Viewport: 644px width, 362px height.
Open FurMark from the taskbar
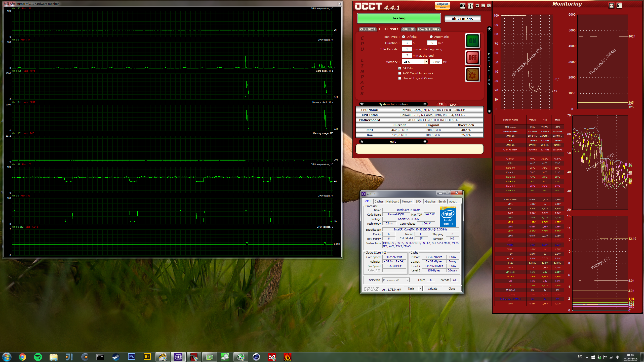[287, 357]
